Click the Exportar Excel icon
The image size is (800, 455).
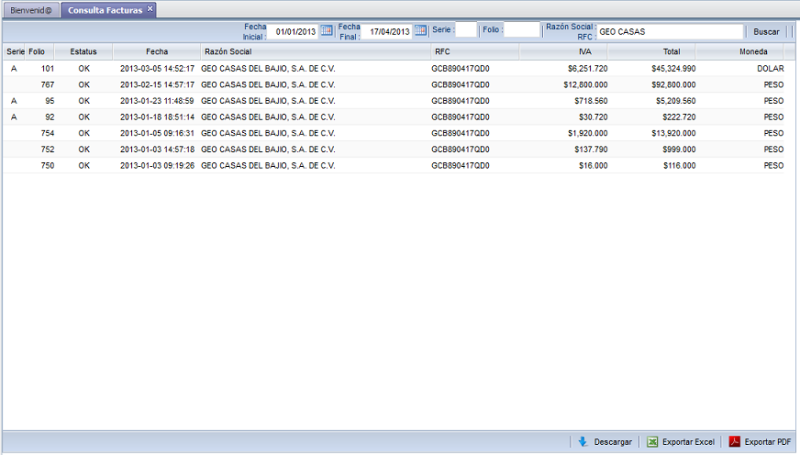pyautogui.click(x=652, y=441)
